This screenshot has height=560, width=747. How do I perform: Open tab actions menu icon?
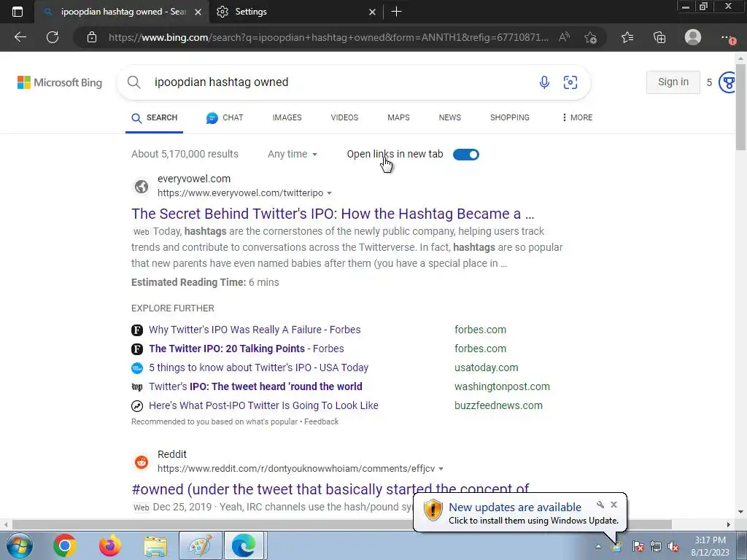(18, 12)
